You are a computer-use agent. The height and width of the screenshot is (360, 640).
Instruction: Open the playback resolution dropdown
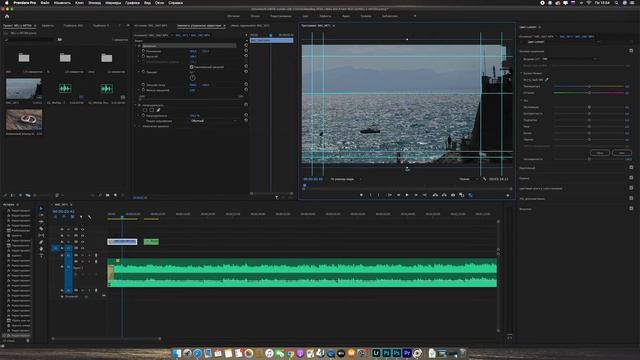pos(468,179)
